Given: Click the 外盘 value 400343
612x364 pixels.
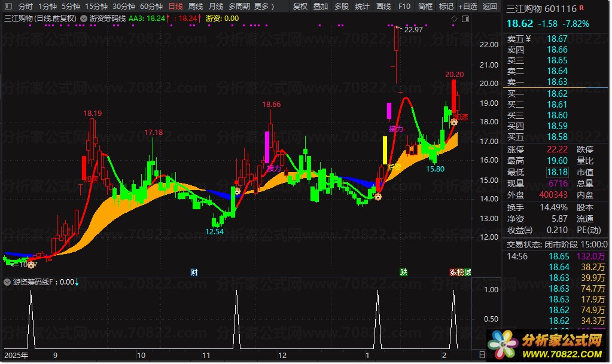Looking at the screenshot, I should (553, 195).
